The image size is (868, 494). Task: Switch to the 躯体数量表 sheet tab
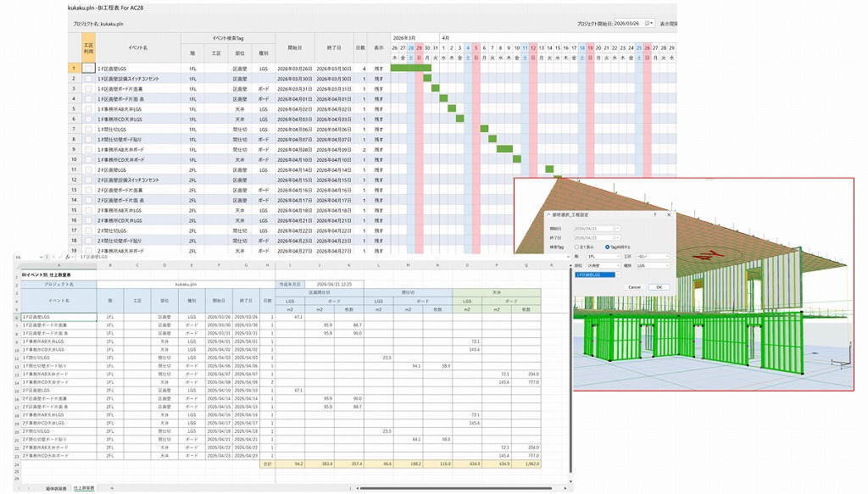coord(56,488)
